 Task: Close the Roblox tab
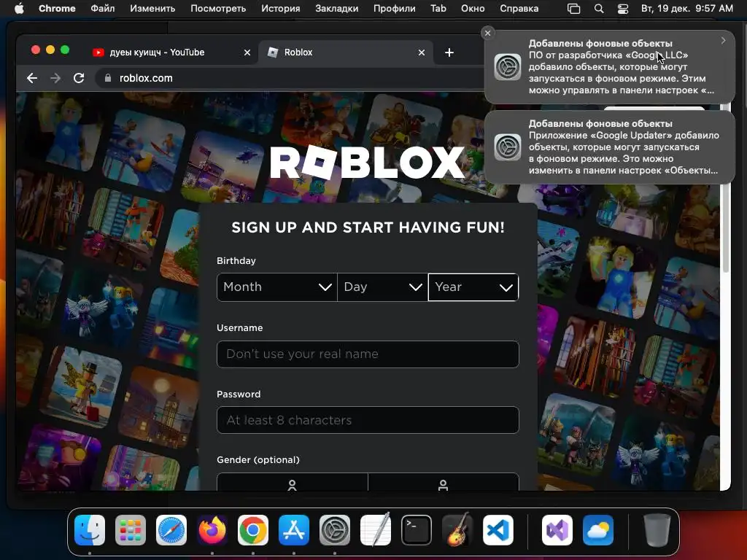pyautogui.click(x=421, y=52)
